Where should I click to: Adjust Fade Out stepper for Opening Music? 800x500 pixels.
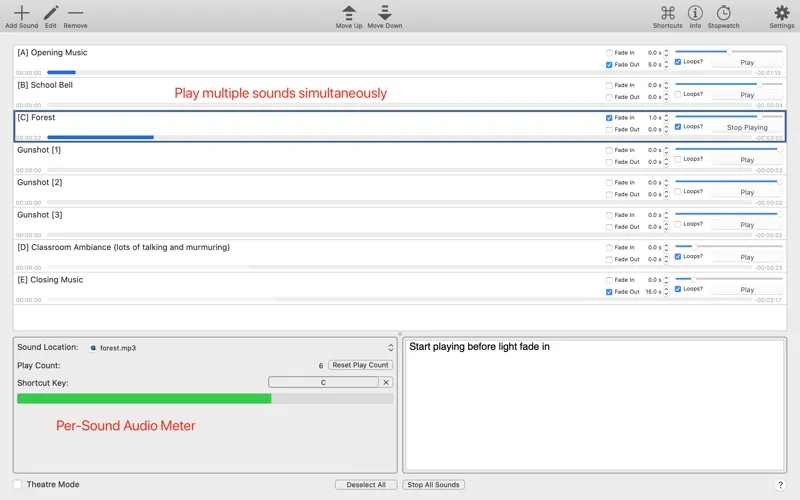click(x=667, y=65)
